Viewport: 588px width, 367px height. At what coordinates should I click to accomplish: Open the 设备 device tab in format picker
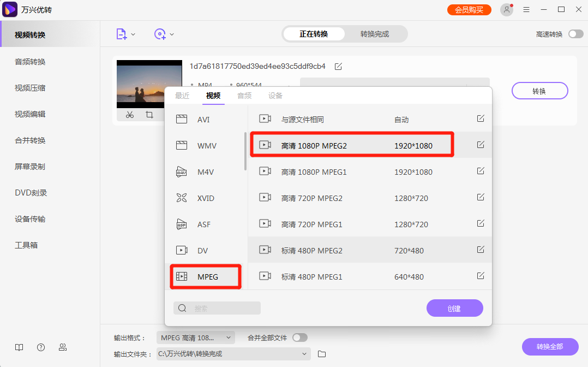pos(275,95)
